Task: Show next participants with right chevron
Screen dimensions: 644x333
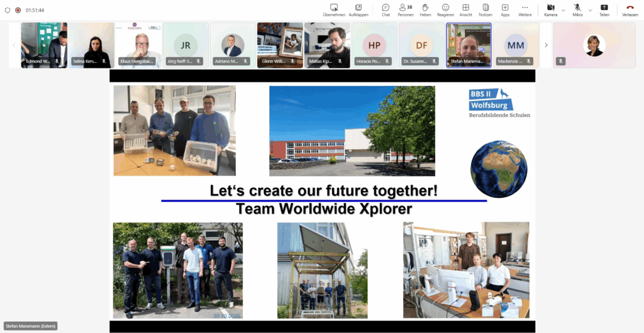Action: click(x=546, y=45)
